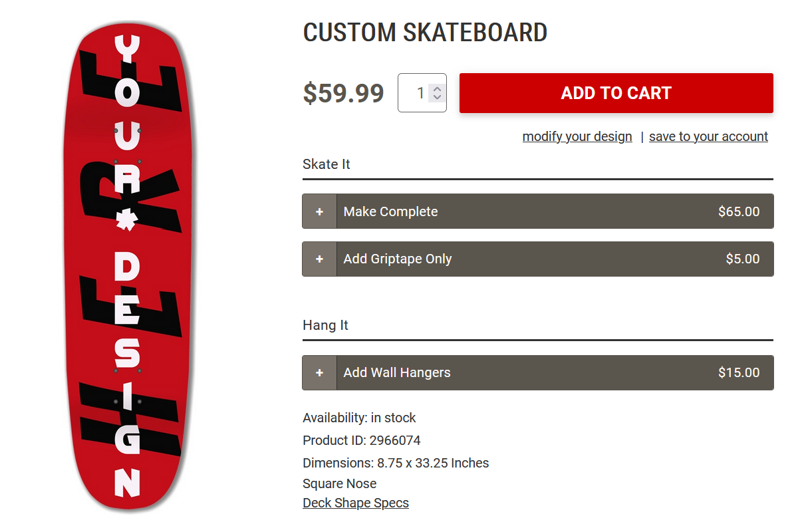Click the plus icon beside Add Griptape Only
Screen dimensions: 798x532
(319, 259)
